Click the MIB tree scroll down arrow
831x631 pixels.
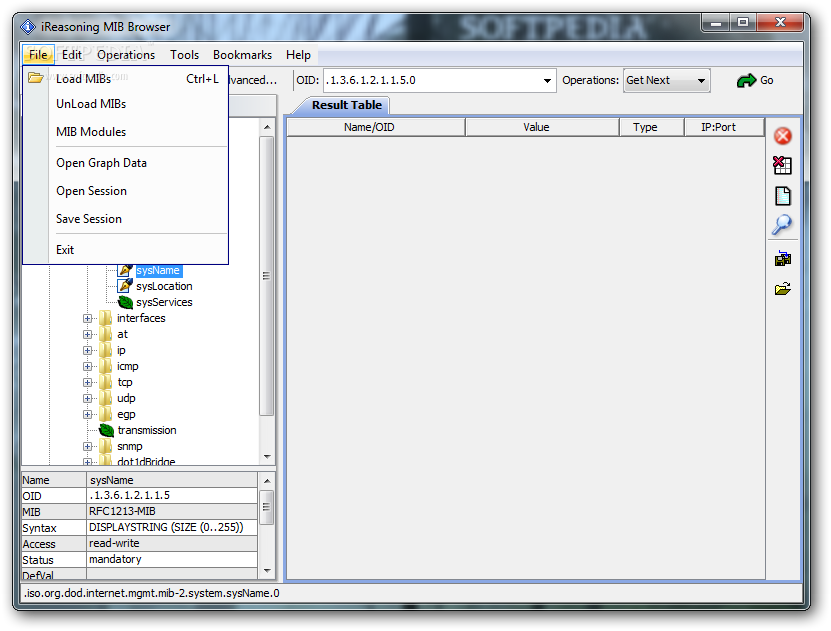coord(267,457)
